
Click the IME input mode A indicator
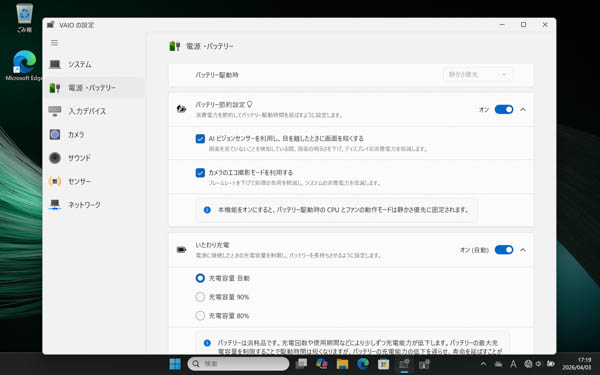click(x=513, y=364)
